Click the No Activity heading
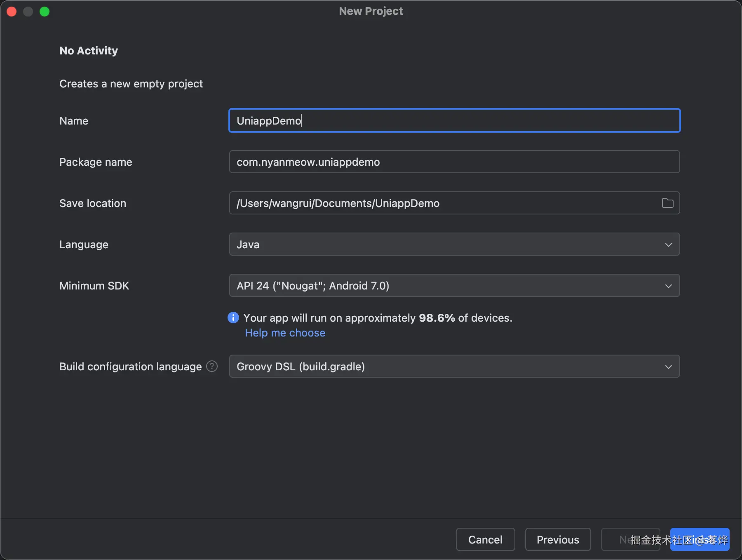Viewport: 742px width, 560px height. pyautogui.click(x=89, y=51)
